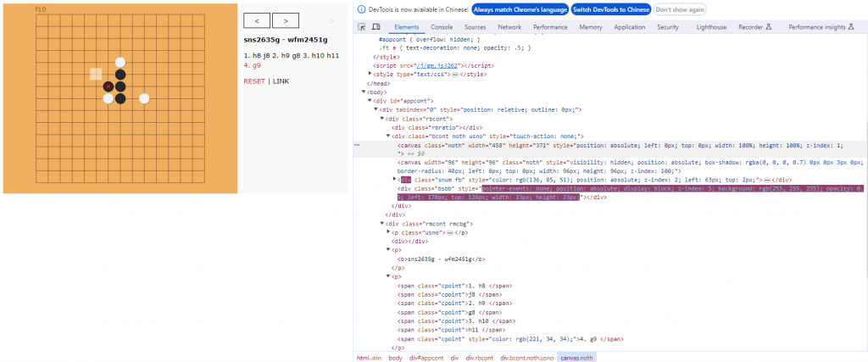Open the Recorder tab

(x=754, y=27)
